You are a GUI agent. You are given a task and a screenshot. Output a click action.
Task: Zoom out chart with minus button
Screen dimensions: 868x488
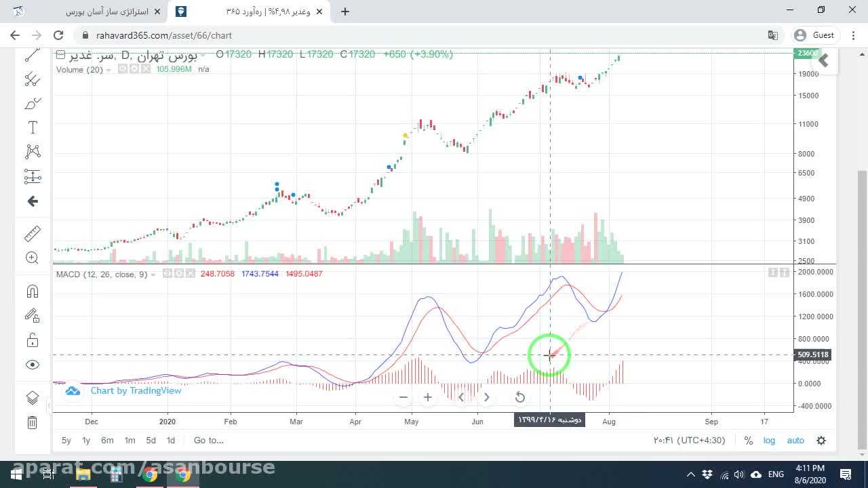coord(403,397)
